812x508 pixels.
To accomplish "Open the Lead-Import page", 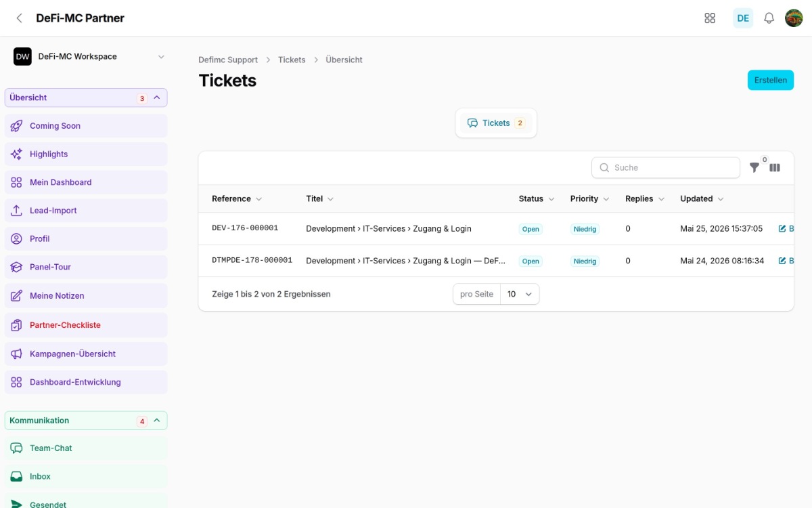I will click(86, 211).
